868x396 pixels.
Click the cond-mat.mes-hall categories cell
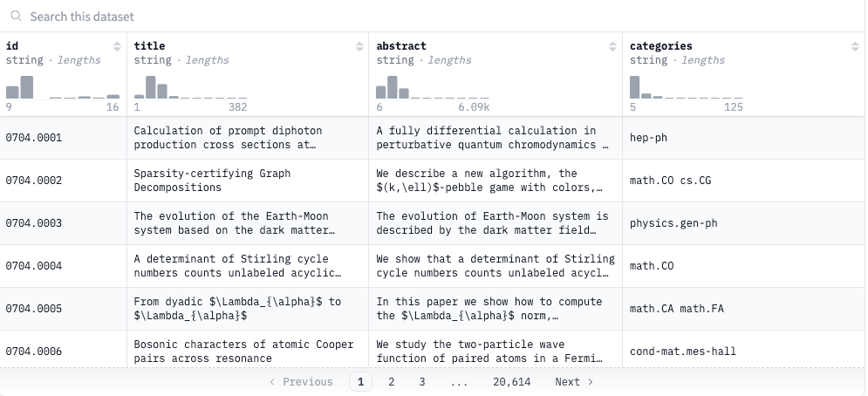[743, 352]
